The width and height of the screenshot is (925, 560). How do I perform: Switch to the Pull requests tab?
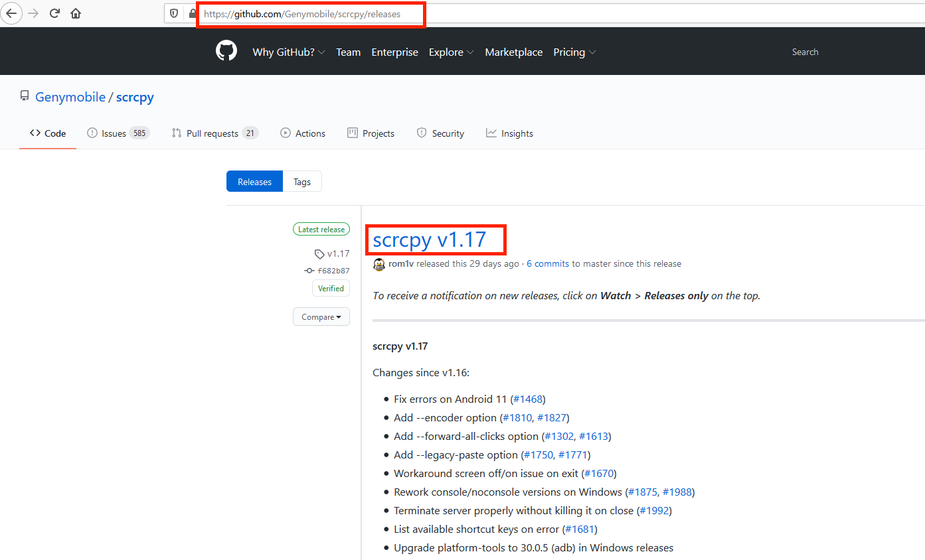214,133
